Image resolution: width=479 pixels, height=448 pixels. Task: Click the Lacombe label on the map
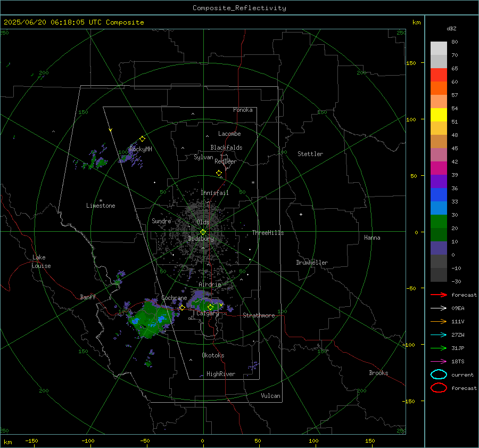[229, 134]
